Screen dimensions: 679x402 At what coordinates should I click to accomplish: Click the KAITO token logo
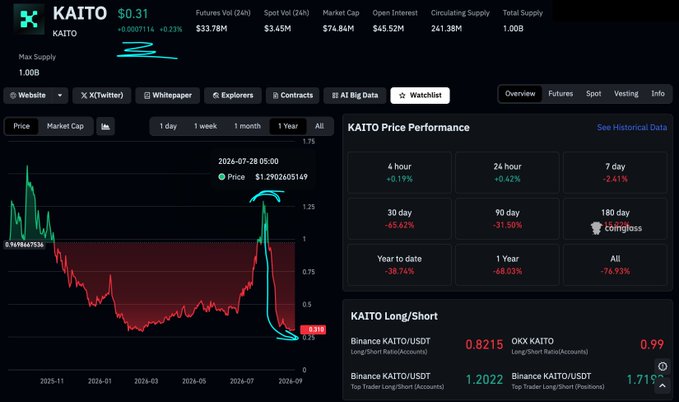coord(29,19)
